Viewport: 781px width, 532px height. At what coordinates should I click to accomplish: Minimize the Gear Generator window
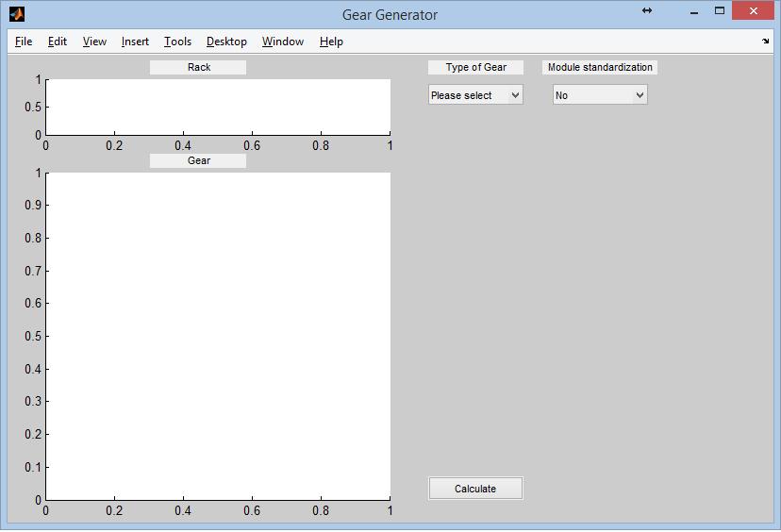694,11
